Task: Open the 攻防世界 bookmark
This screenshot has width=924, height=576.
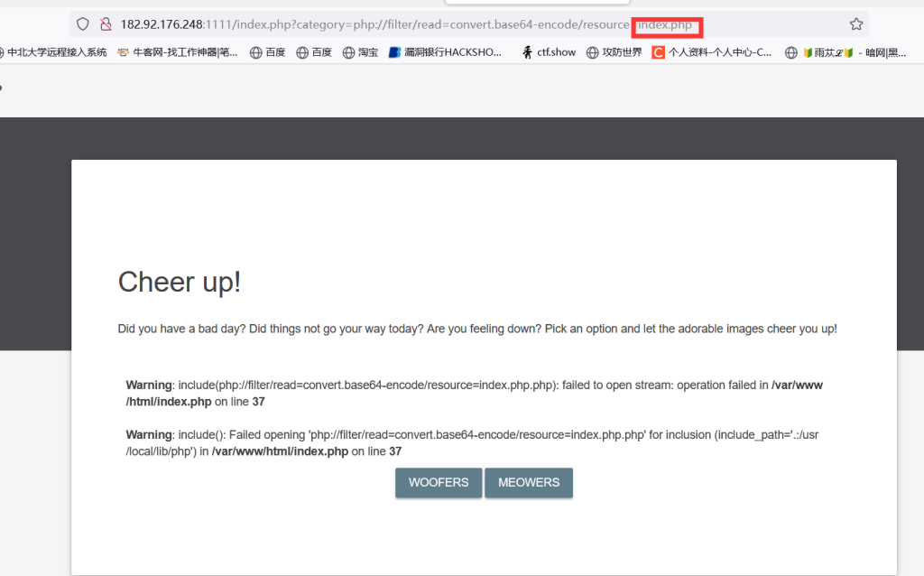Action: point(614,52)
